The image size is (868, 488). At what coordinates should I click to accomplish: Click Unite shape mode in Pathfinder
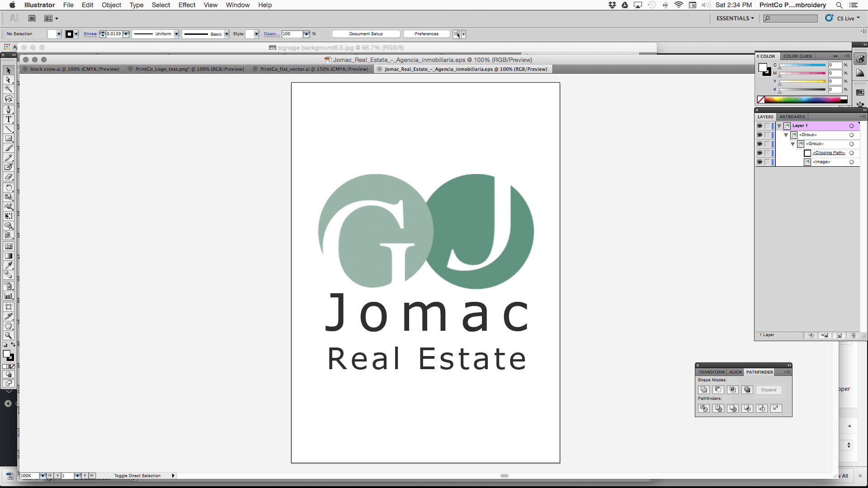pyautogui.click(x=704, y=389)
